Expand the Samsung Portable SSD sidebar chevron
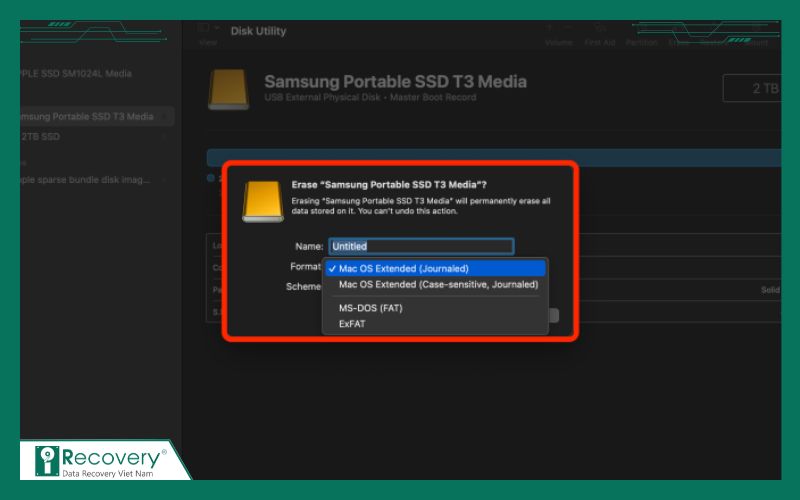Image resolution: width=800 pixels, height=500 pixels. tap(166, 116)
